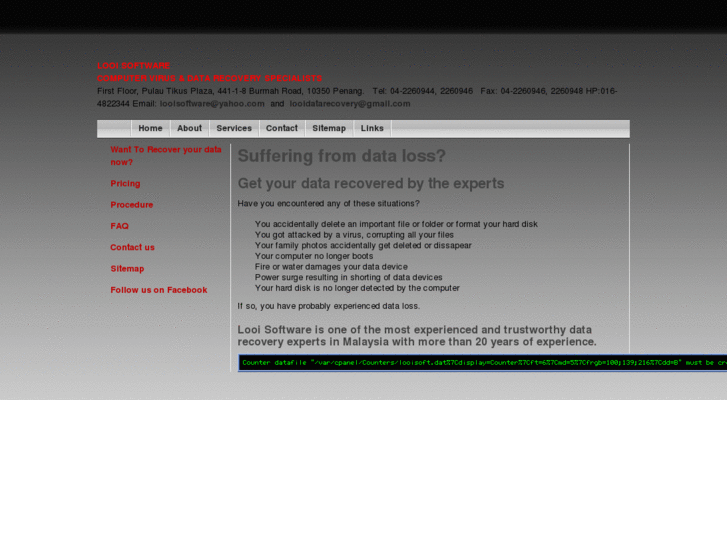
Task: Follow the 'Want To Recover your data now?' link
Action: click(x=166, y=156)
